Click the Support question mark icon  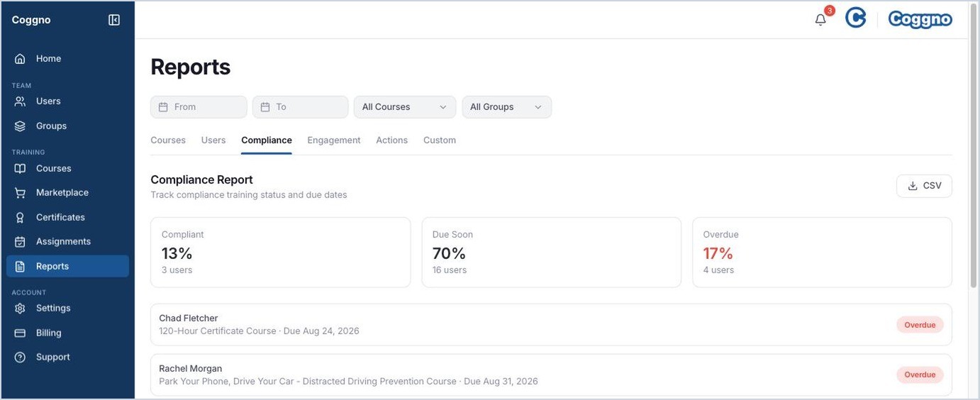[x=20, y=357]
